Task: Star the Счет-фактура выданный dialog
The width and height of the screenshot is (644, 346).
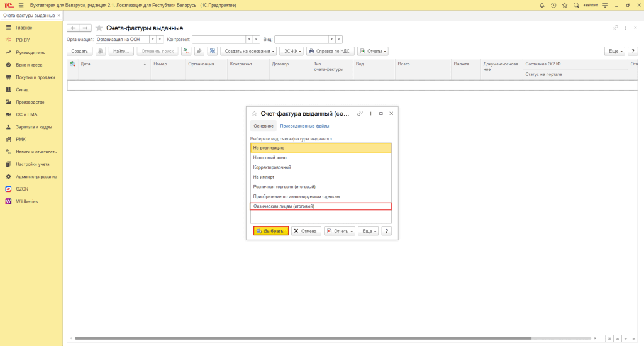Action: click(x=254, y=113)
